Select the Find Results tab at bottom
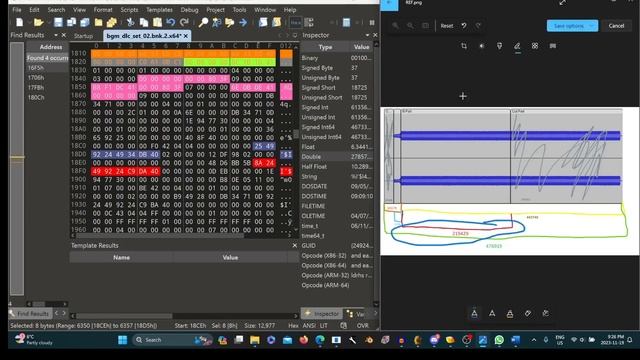Viewport: 640px width, 360px height. (x=29, y=313)
